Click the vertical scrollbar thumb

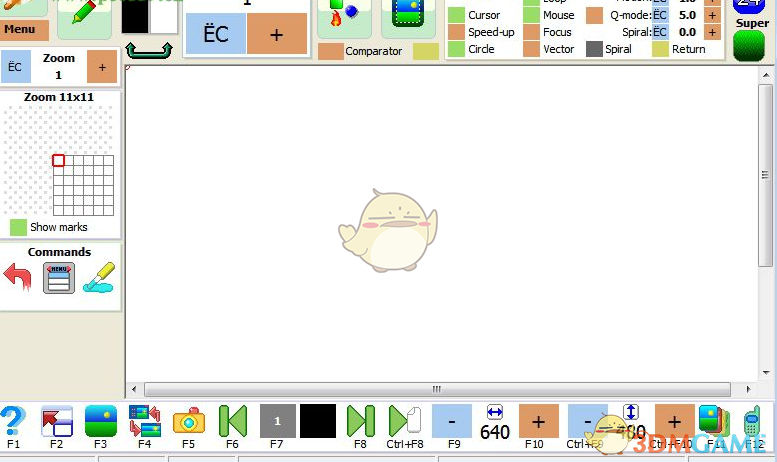(766, 175)
